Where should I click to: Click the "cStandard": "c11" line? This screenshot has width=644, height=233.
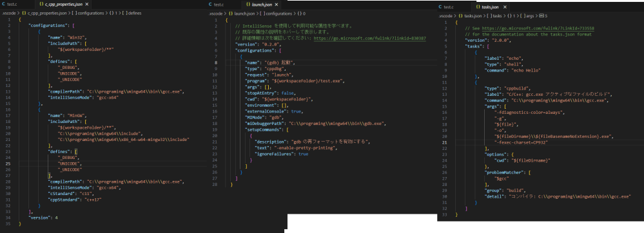[71, 194]
